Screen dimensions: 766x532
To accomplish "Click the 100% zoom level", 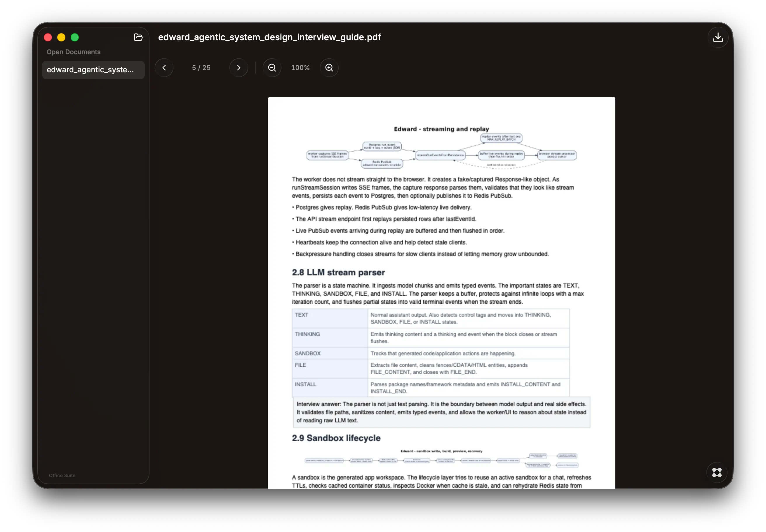I will [x=300, y=68].
